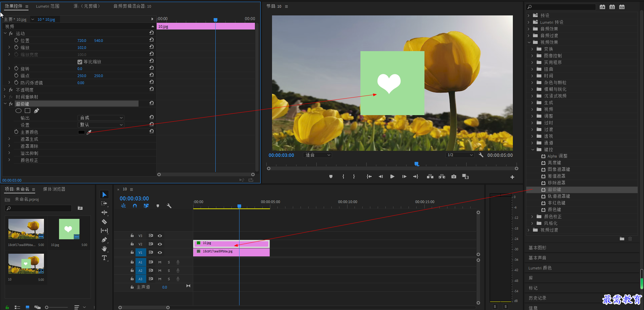Open the button editor plus icon
This screenshot has width=644, height=310.
point(512,177)
